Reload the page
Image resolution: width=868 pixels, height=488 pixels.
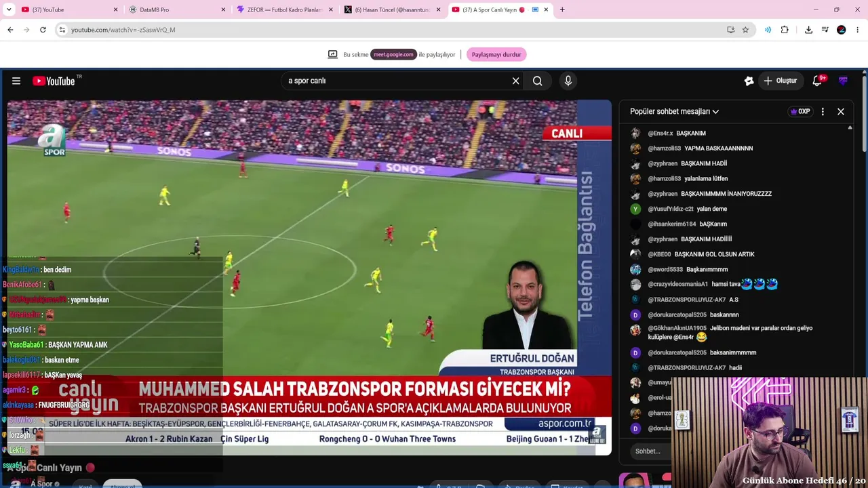(43, 30)
